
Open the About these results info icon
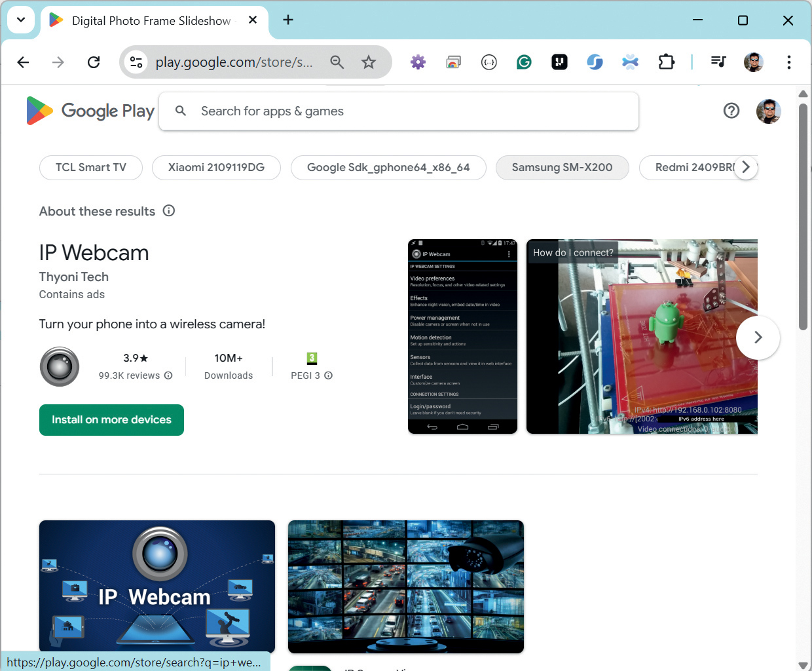(x=169, y=210)
